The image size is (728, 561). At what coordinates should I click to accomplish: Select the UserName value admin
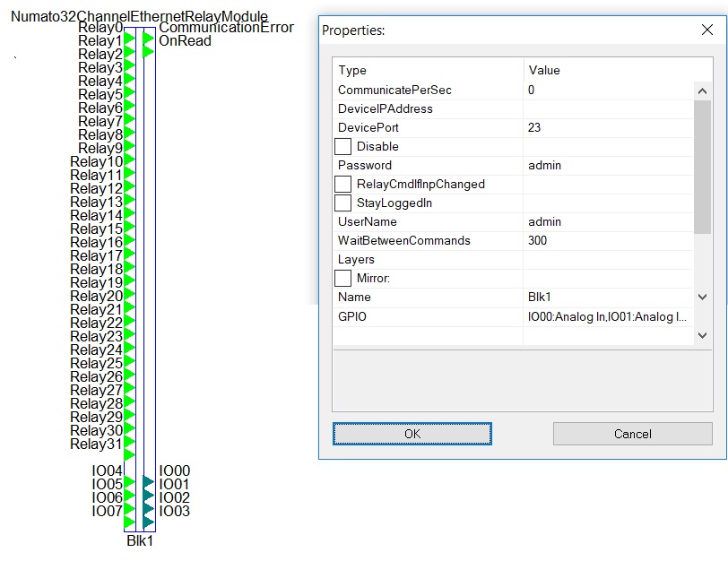(x=608, y=221)
